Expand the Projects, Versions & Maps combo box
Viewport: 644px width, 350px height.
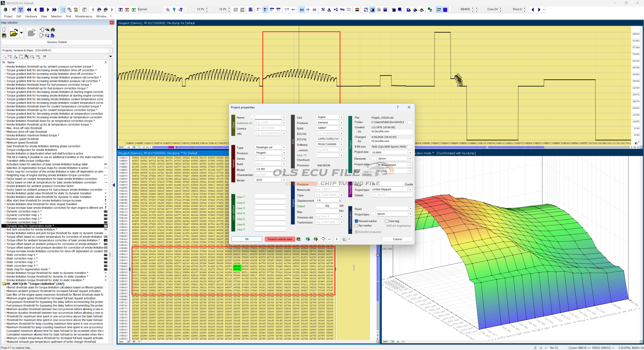click(x=110, y=50)
